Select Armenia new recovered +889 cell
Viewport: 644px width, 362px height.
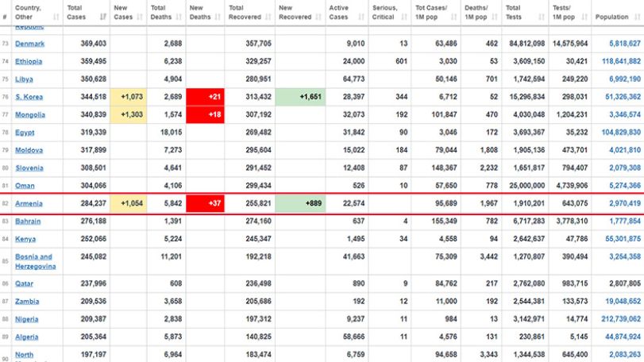(300, 203)
